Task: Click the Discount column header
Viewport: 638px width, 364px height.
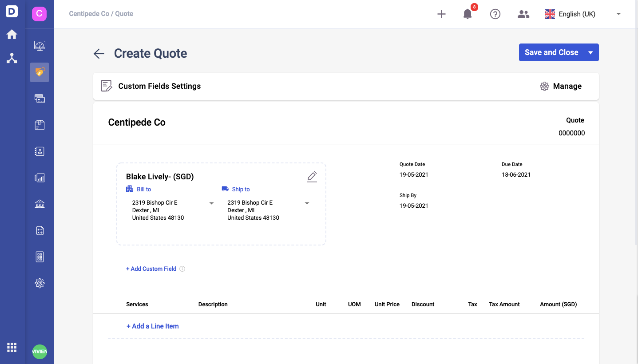Action: pyautogui.click(x=423, y=305)
